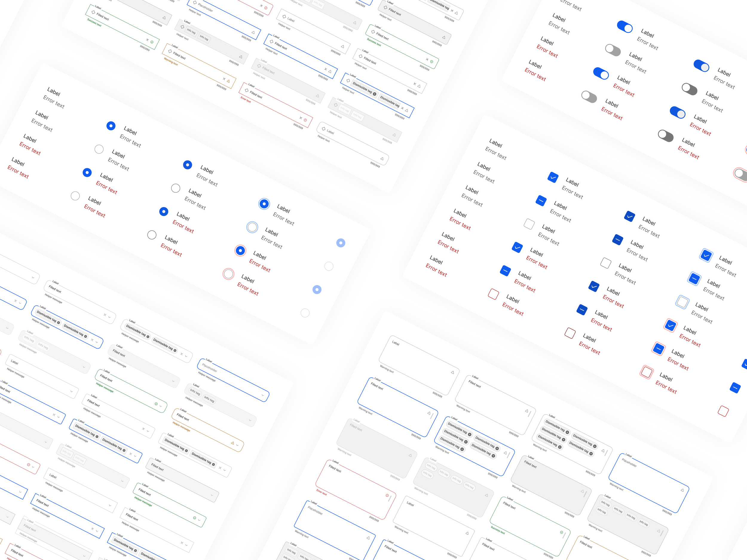747x560 pixels.
Task: Toggle the indeterminate checkbox with red halo
Action: coord(659,348)
